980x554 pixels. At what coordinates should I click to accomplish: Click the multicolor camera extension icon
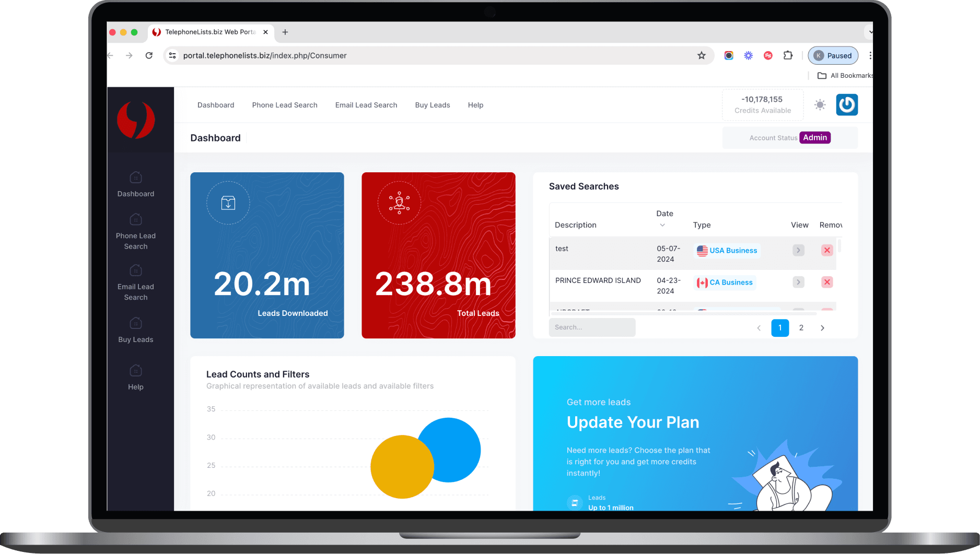click(729, 55)
